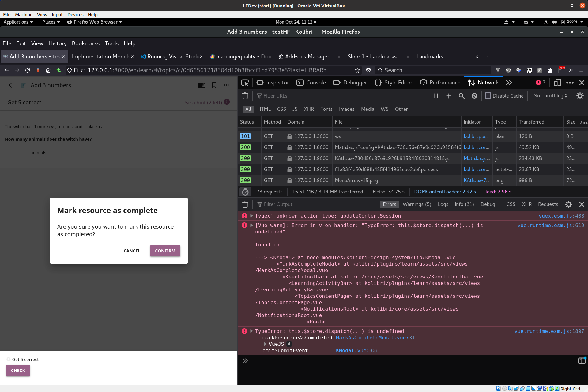Click CONFIRM in the mark complete dialog
This screenshot has width=588, height=392.
pyautogui.click(x=165, y=251)
